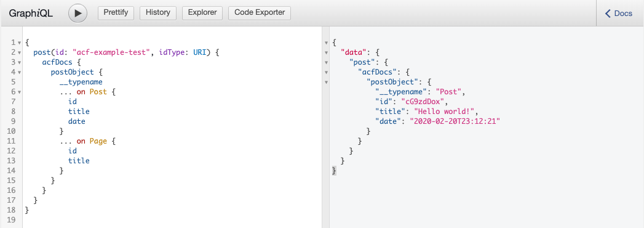Open the Docs sidebar

click(619, 13)
